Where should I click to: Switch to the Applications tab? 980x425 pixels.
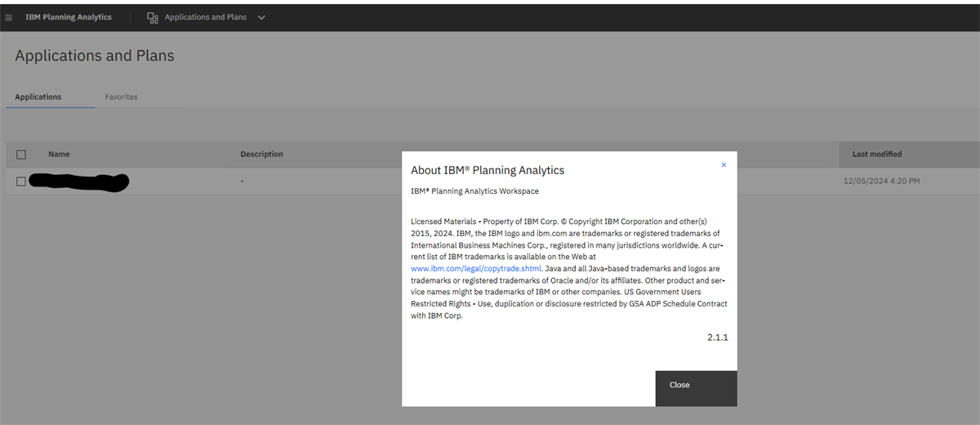(38, 96)
